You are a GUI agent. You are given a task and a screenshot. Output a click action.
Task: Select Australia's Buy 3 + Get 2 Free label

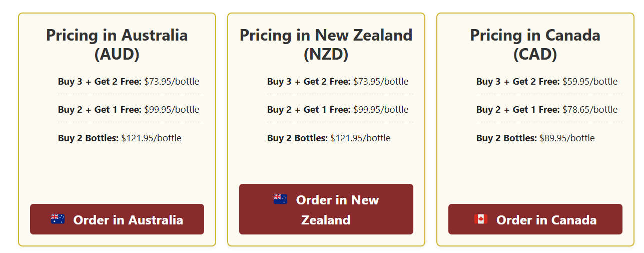click(x=100, y=82)
